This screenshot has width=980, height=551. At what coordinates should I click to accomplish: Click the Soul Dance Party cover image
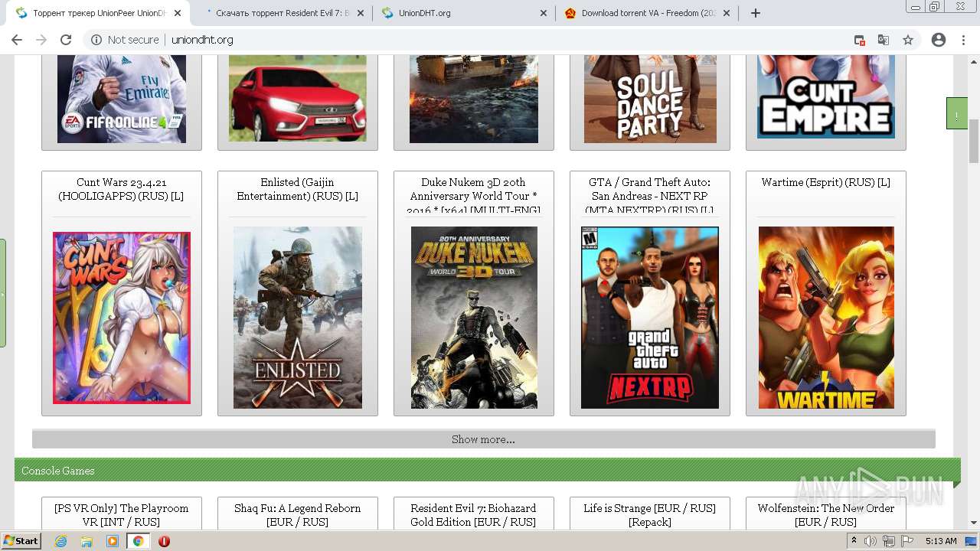coord(650,99)
